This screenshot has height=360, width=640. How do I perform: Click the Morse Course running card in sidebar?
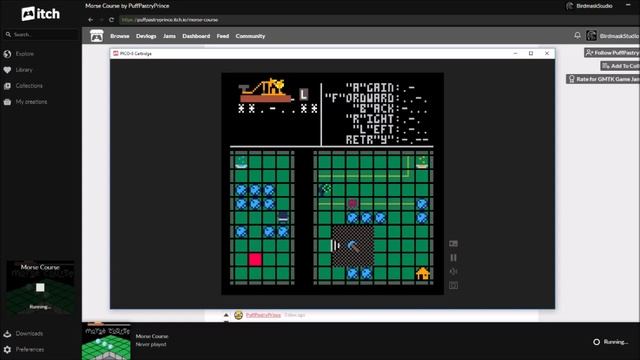coord(40,287)
